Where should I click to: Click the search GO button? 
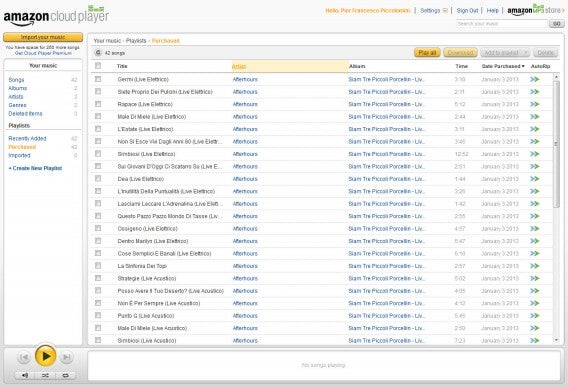[557, 24]
